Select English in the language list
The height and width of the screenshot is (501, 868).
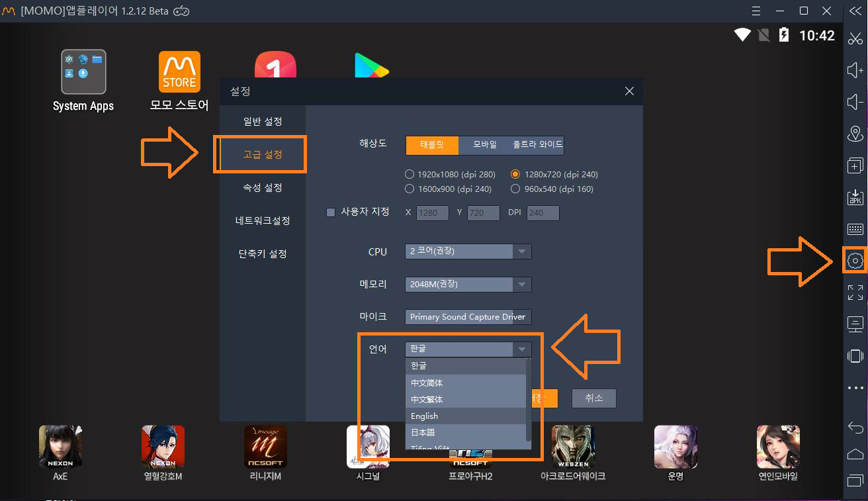click(x=424, y=416)
